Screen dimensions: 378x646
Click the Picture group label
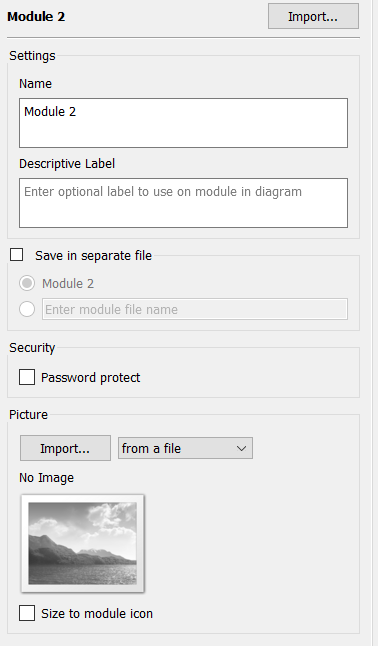tap(28, 414)
